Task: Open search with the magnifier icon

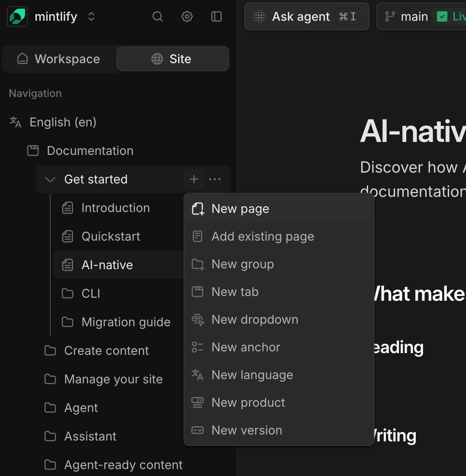Action: click(157, 16)
